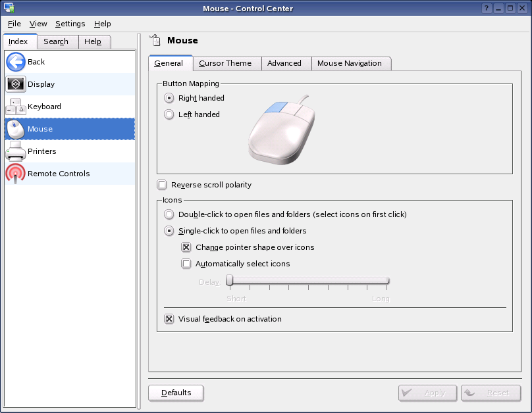Select the General tab
532x413 pixels.
pos(171,63)
